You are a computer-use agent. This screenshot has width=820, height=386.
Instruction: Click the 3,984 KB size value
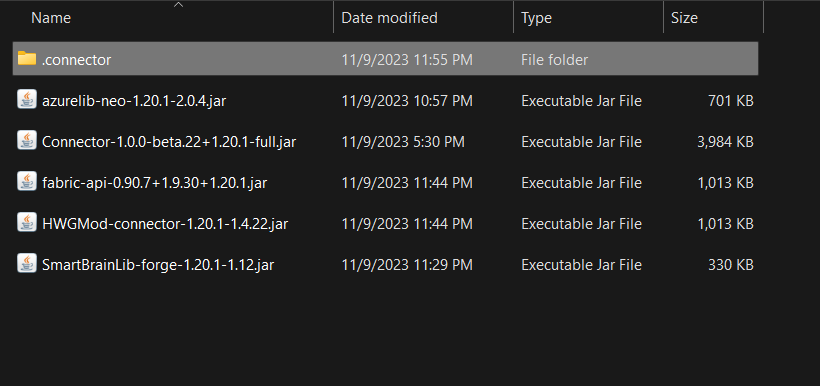(725, 142)
